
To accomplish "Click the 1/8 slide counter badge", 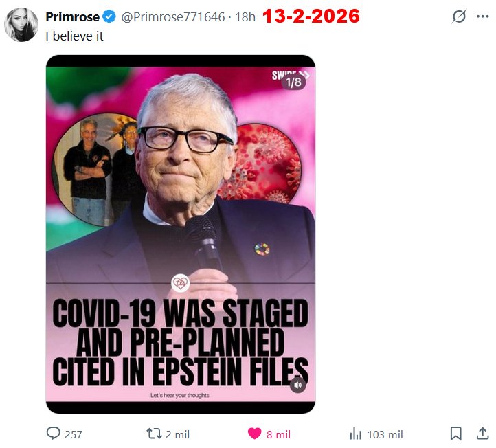I will [293, 82].
